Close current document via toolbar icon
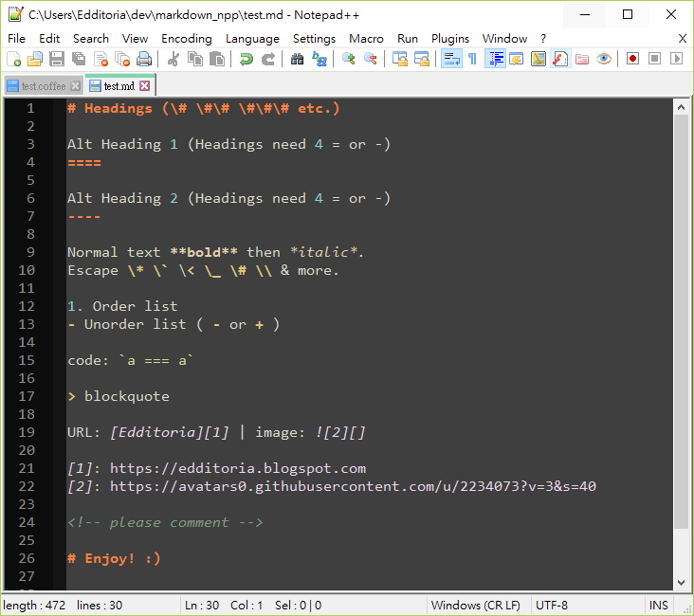This screenshot has width=694, height=616. (x=100, y=59)
